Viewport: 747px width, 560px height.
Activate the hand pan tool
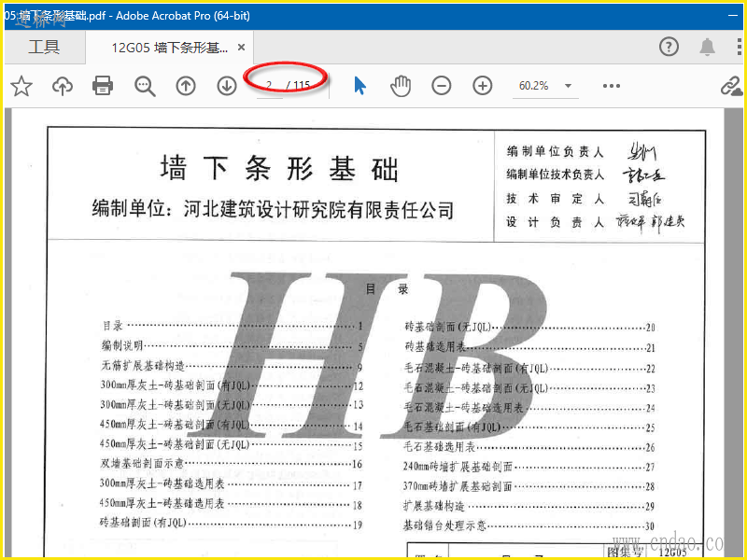(x=401, y=86)
